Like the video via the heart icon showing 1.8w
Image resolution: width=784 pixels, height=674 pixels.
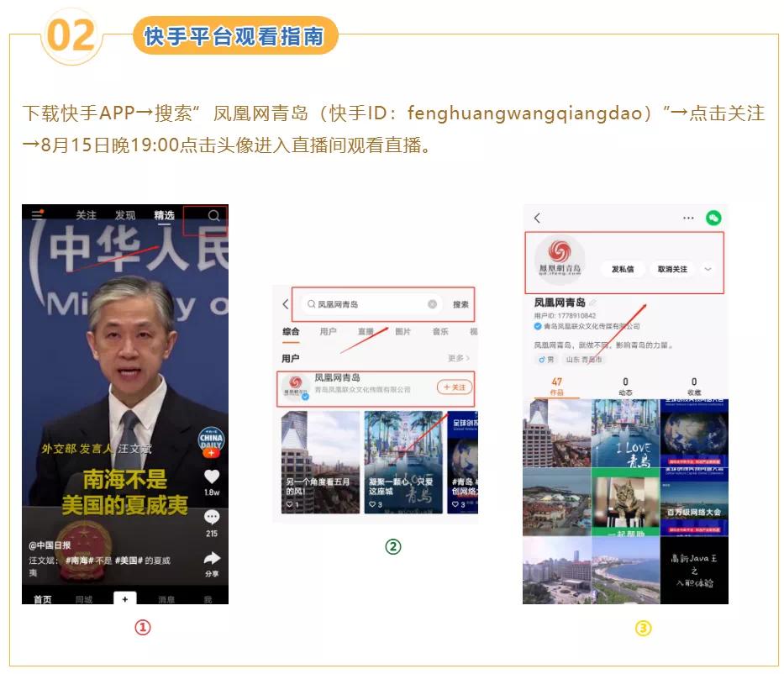212,477
